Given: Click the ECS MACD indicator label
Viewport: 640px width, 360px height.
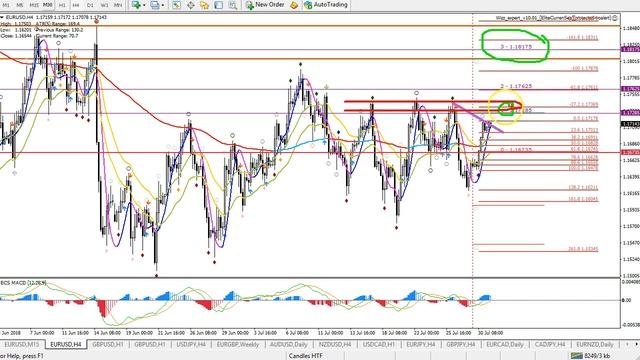Looking at the screenshot, I should (24, 282).
